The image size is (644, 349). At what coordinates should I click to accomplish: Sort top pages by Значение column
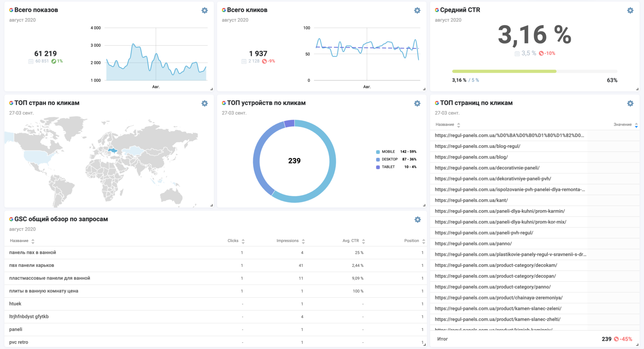pos(625,125)
